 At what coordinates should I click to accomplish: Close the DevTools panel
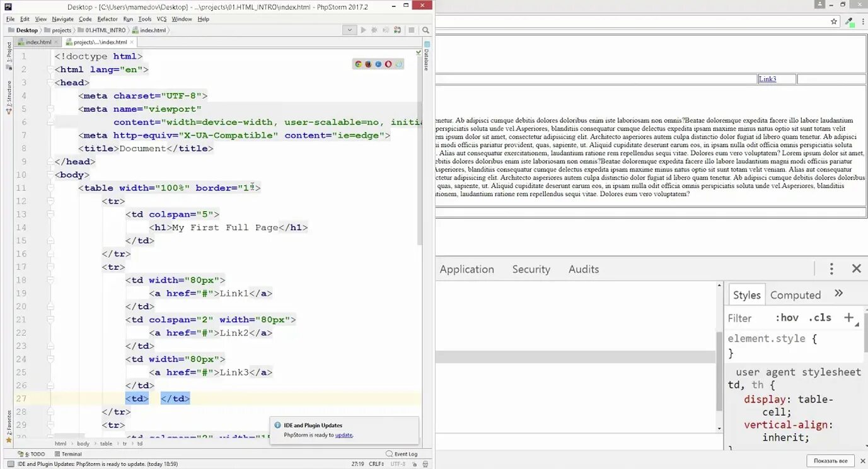point(856,269)
